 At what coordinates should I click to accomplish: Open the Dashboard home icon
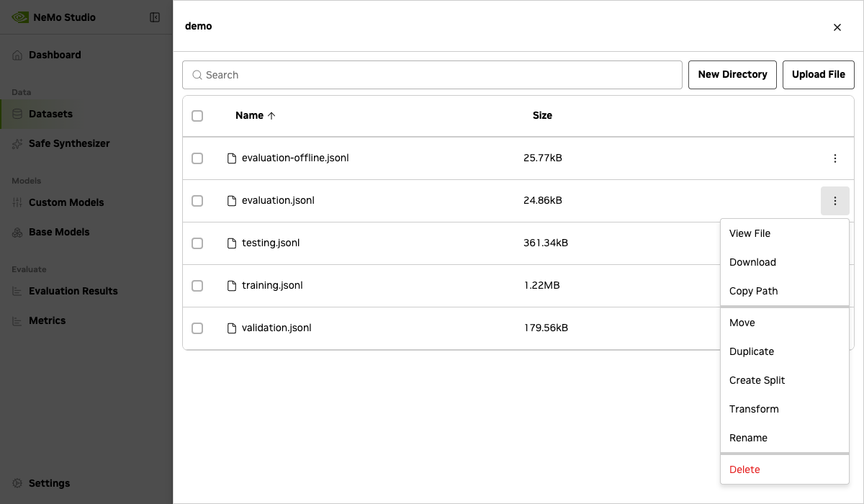(x=16, y=55)
